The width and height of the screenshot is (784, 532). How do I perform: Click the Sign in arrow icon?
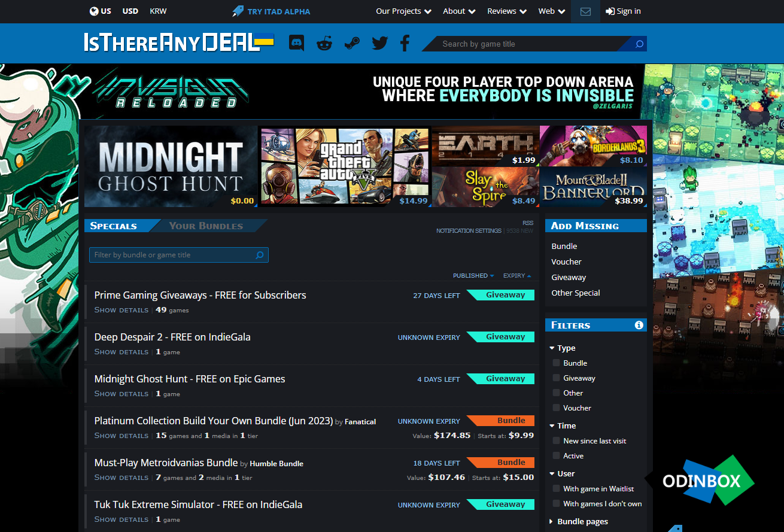pyautogui.click(x=610, y=11)
